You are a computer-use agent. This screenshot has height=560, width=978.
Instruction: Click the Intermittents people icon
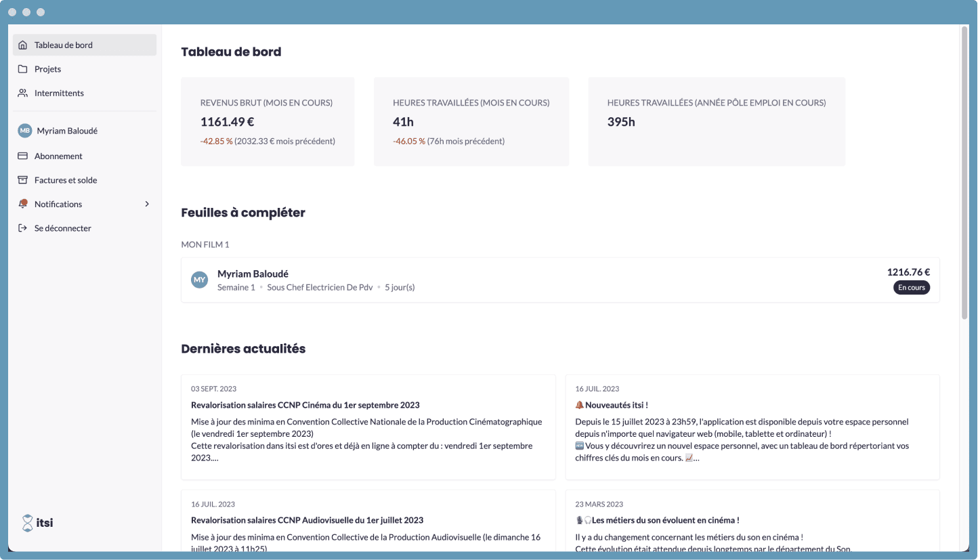[24, 93]
